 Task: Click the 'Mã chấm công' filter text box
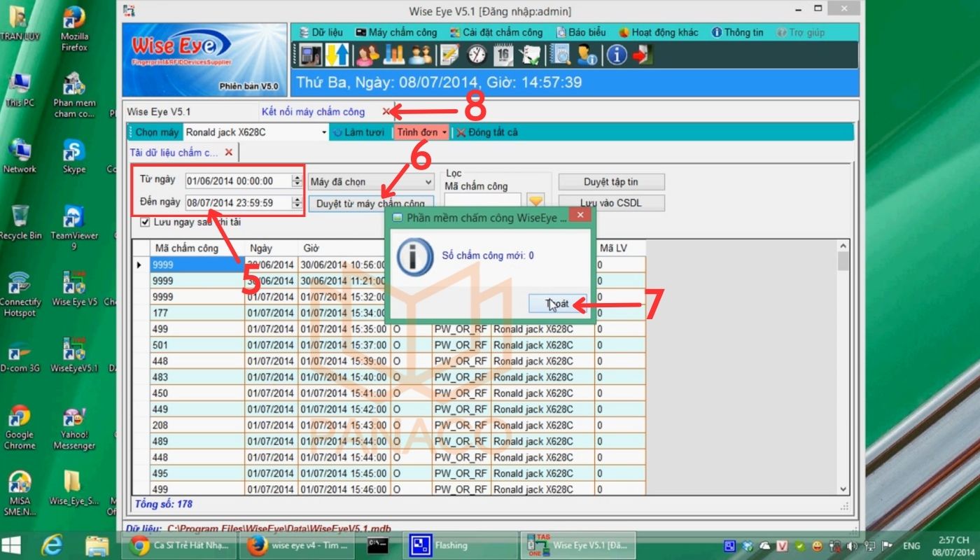click(x=483, y=202)
